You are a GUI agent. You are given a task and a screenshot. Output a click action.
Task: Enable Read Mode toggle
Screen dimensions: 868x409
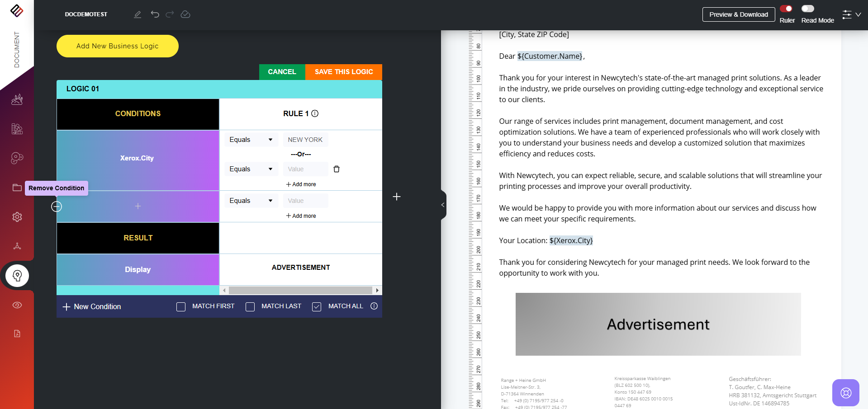point(808,9)
